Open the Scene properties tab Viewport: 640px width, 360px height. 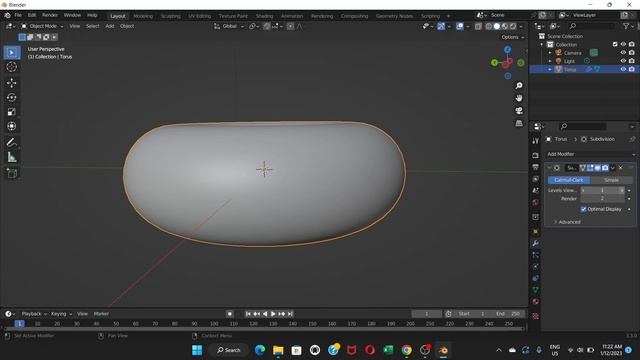click(x=536, y=191)
